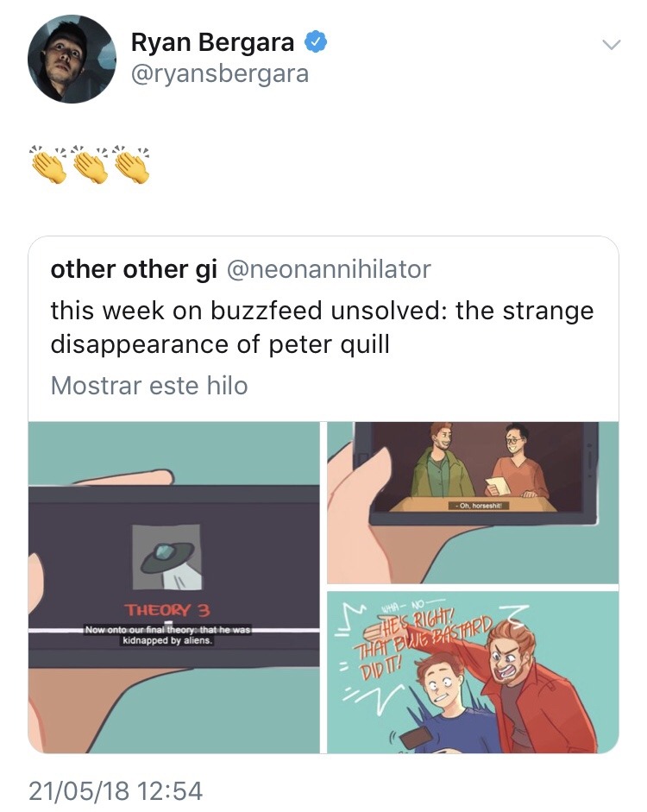Open quoted user 'other other gi'

pos(134,269)
